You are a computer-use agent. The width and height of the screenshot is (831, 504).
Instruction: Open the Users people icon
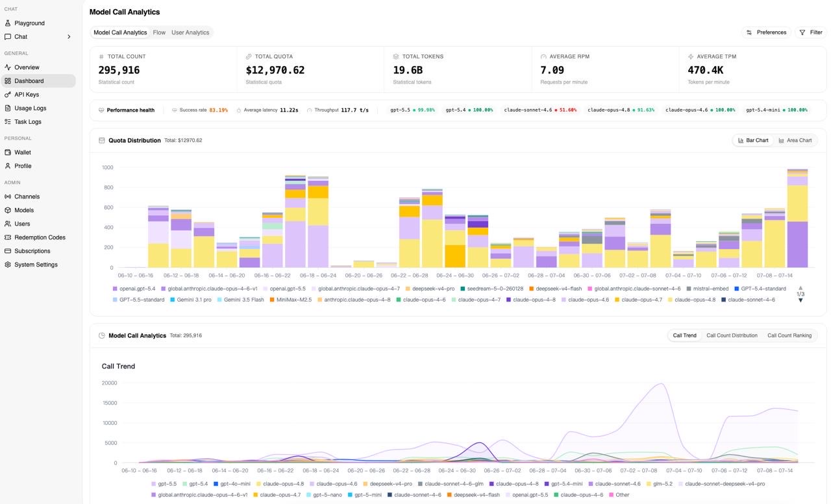coord(8,223)
